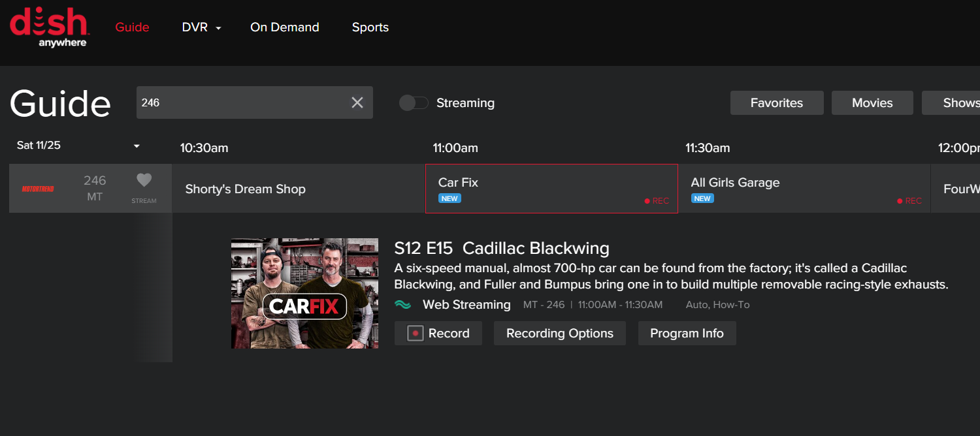Screen dimensions: 980x436
Task: Click the green Web Streaming wave icon
Action: (403, 305)
